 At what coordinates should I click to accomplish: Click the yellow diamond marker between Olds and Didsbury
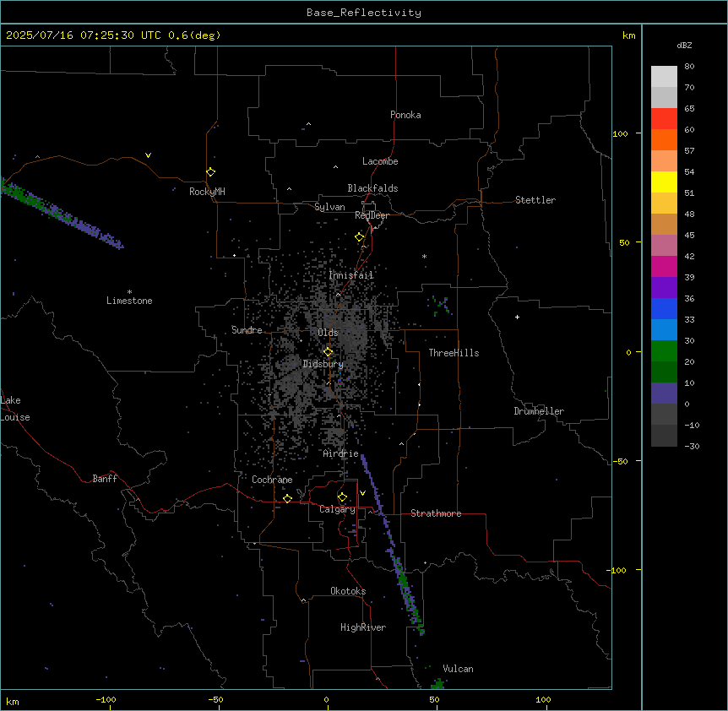(x=328, y=352)
